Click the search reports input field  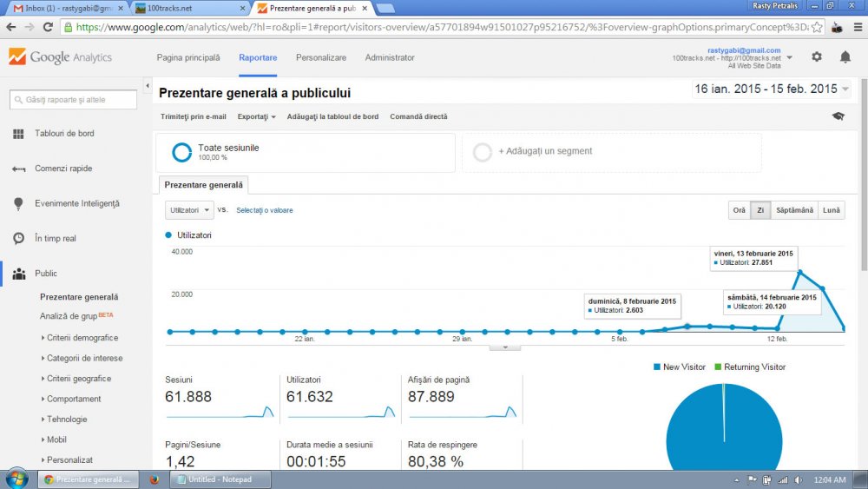click(x=73, y=100)
